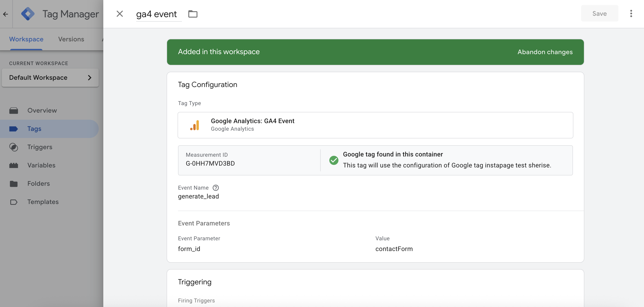Select the Workspace tab
644x307 pixels.
(26, 39)
